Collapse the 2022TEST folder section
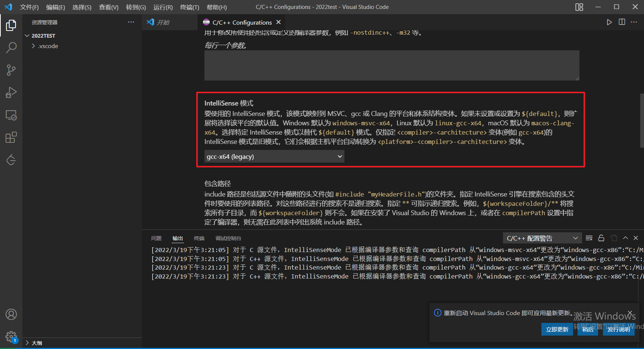Viewport: 644px width, 349px height. [43, 36]
